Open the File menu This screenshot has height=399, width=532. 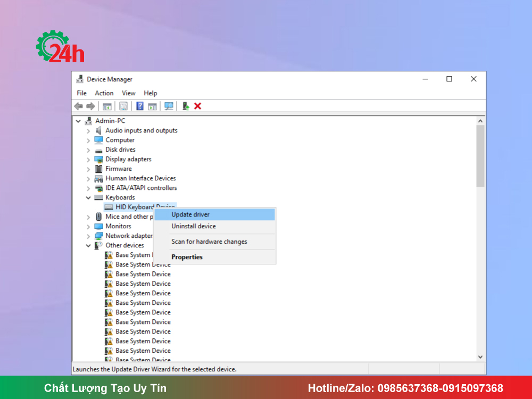(x=81, y=93)
